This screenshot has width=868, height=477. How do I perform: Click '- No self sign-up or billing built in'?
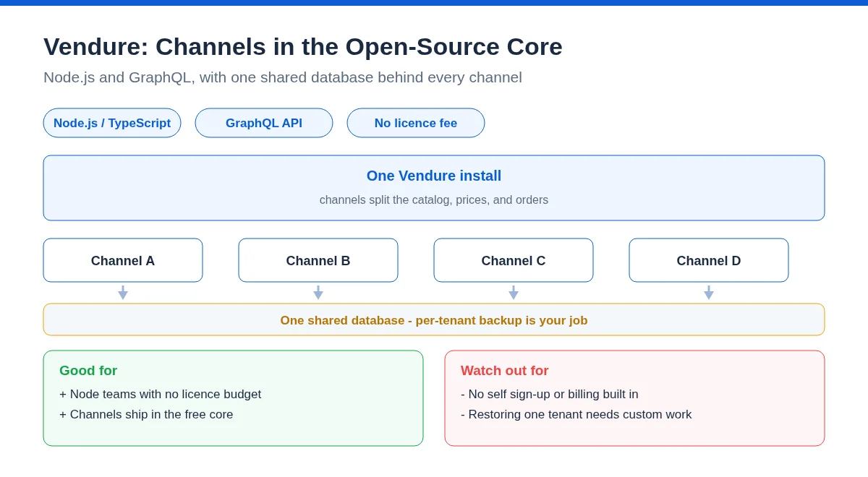(x=550, y=394)
